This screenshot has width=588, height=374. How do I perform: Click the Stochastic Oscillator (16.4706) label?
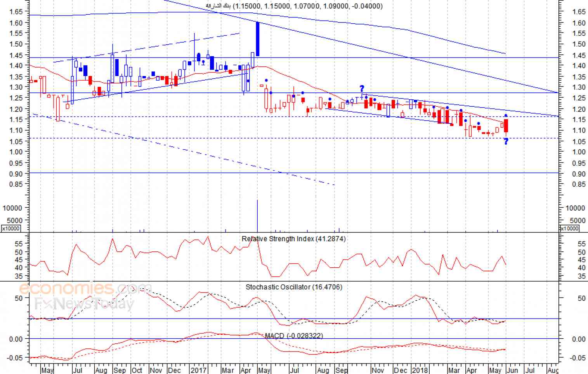pyautogui.click(x=294, y=287)
